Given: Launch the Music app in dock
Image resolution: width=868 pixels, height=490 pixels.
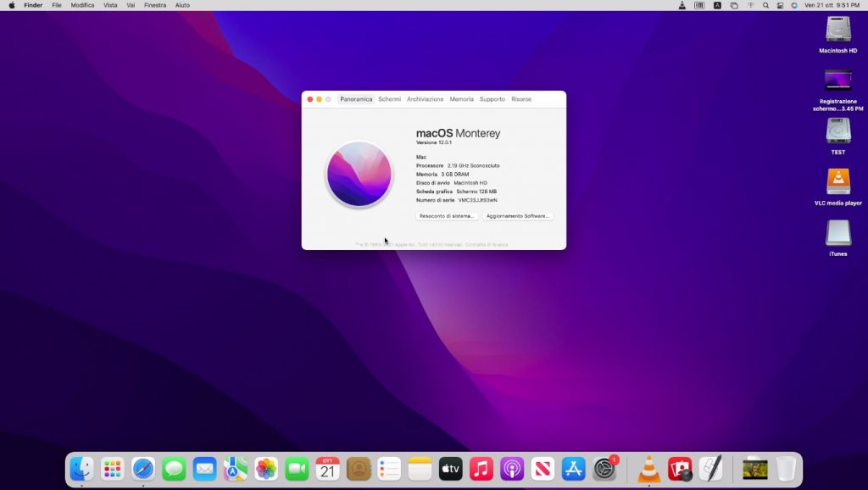Looking at the screenshot, I should (x=481, y=469).
